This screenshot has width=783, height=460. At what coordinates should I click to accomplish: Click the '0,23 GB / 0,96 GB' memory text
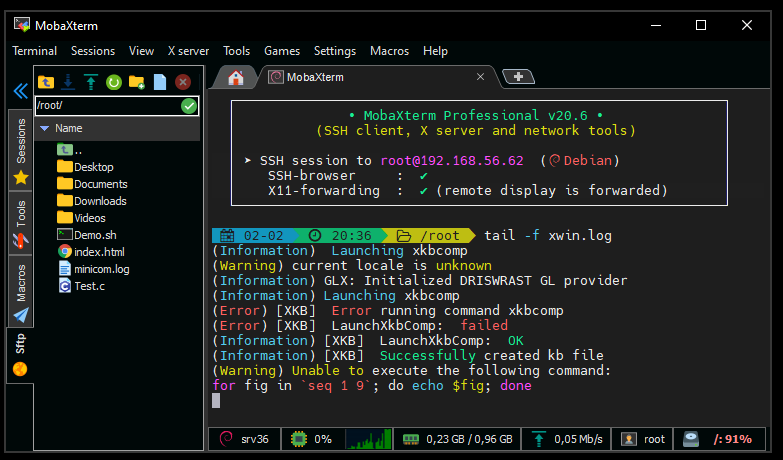[469, 439]
